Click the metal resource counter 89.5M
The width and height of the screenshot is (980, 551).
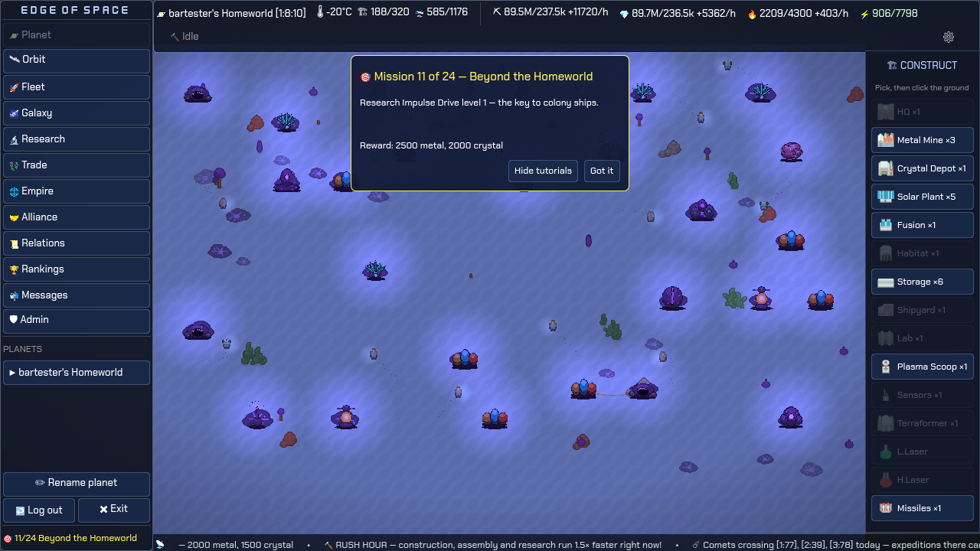[x=550, y=13]
